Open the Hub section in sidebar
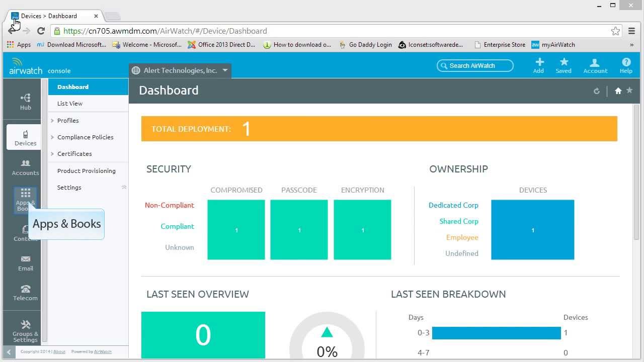This screenshot has height=362, width=644. (x=25, y=102)
